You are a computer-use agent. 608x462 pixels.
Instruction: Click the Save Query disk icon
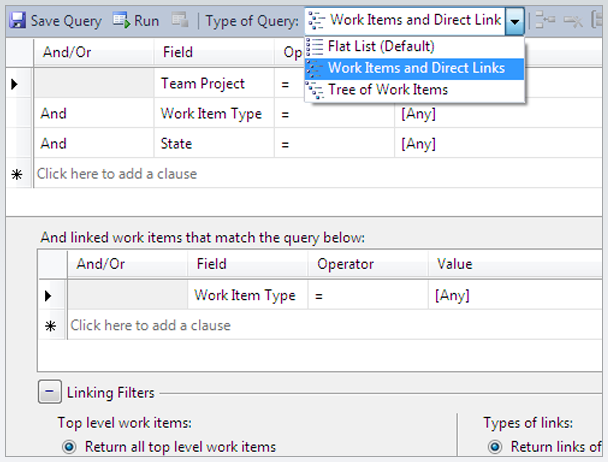coord(18,20)
